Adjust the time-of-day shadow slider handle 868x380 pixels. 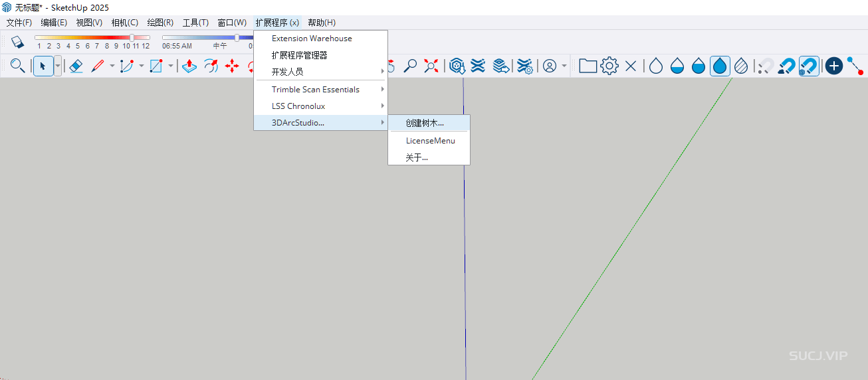click(x=237, y=38)
